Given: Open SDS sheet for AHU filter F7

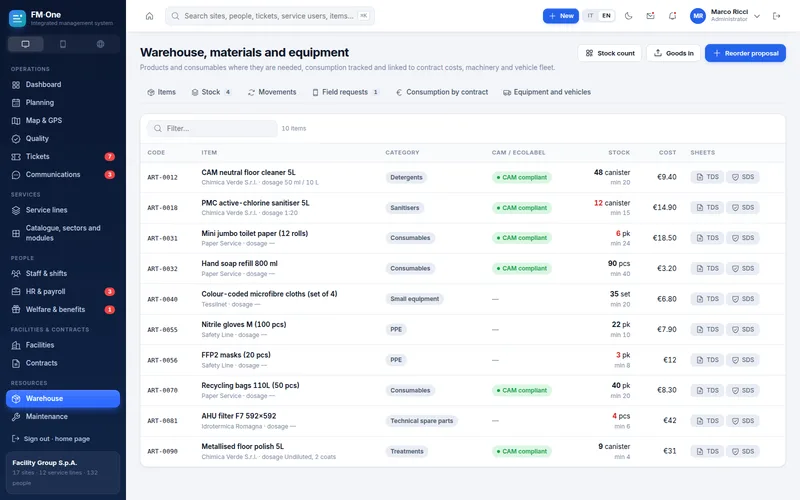Looking at the screenshot, I should point(743,421).
